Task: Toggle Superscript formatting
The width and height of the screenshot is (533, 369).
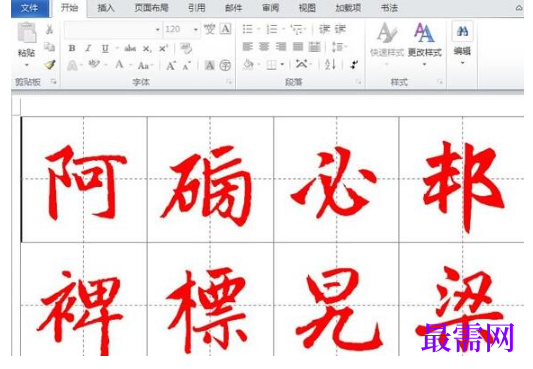Action: [x=164, y=49]
